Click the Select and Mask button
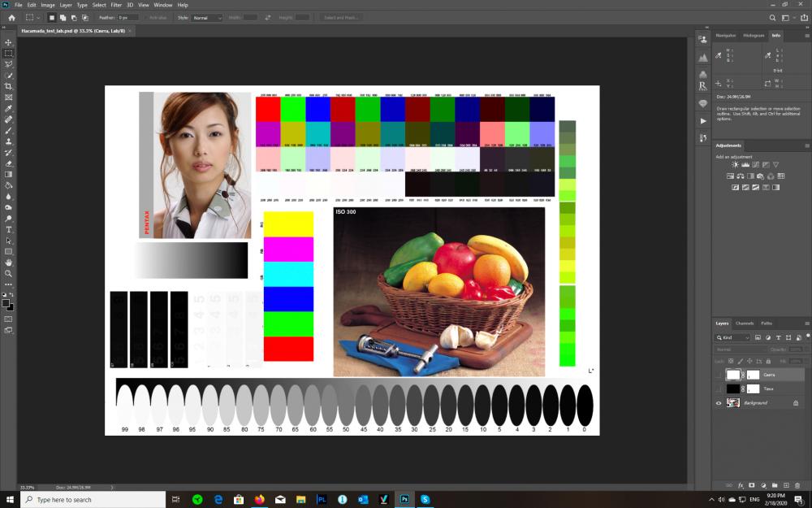This screenshot has height=508, width=812. coord(341,18)
